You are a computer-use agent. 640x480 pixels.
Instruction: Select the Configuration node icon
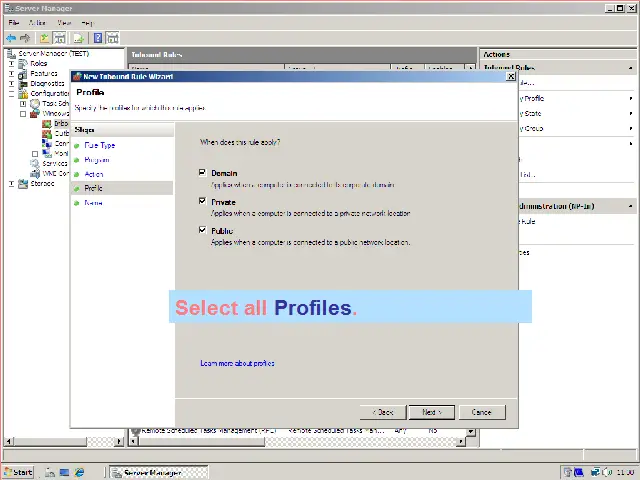[x=23, y=93]
